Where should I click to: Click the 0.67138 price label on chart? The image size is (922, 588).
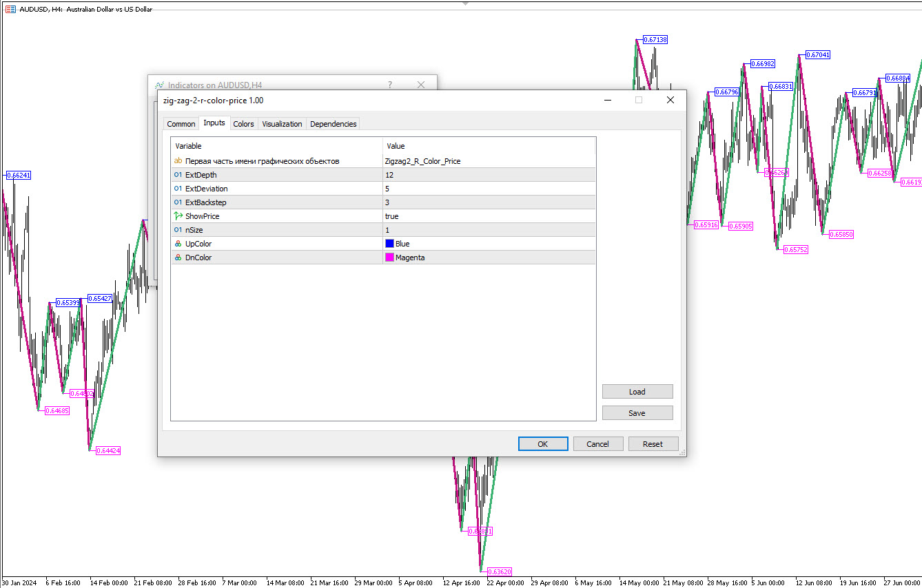coord(655,40)
